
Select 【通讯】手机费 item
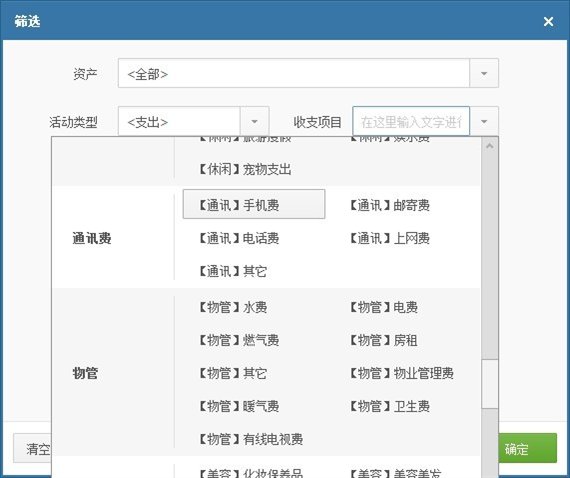point(254,204)
